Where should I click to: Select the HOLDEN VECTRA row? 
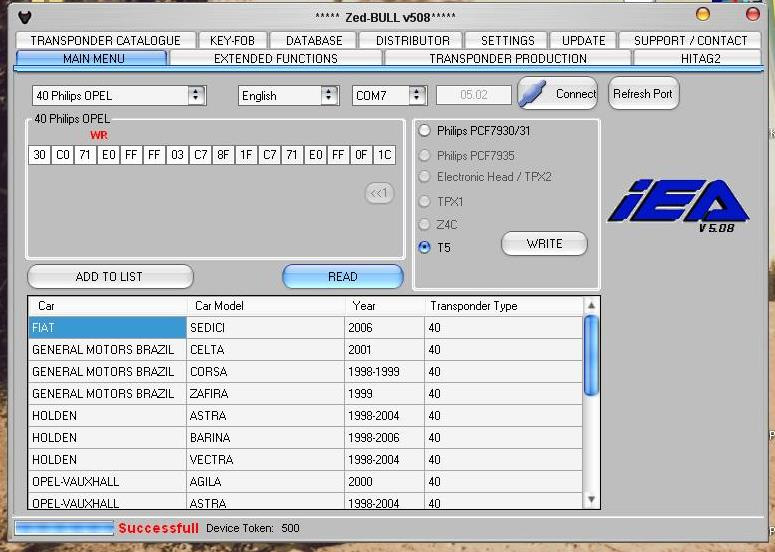305,460
